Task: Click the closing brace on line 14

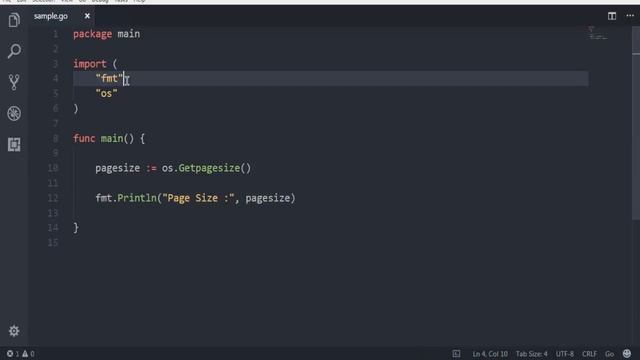Action: (x=76, y=228)
